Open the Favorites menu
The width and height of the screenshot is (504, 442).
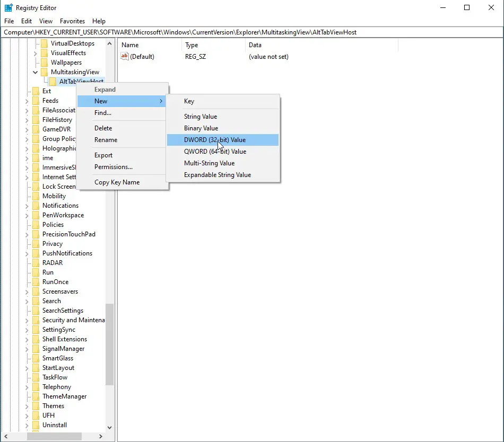point(72,21)
